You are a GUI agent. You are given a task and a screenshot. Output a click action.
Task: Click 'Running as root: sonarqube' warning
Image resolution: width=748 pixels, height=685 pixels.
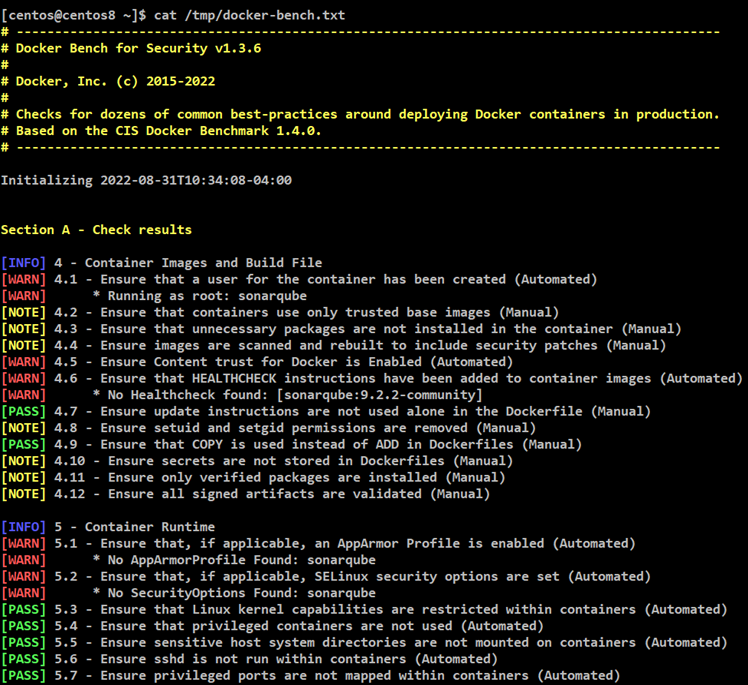pyautogui.click(x=199, y=296)
